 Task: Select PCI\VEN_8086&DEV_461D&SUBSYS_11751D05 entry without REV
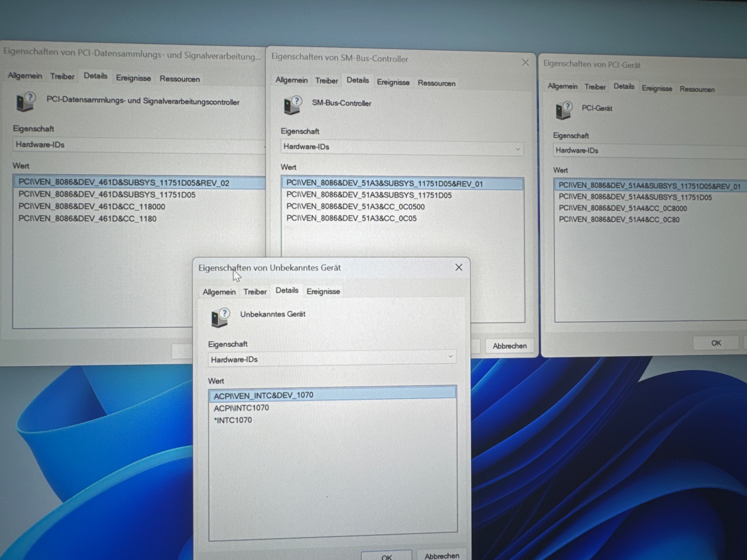tap(107, 195)
